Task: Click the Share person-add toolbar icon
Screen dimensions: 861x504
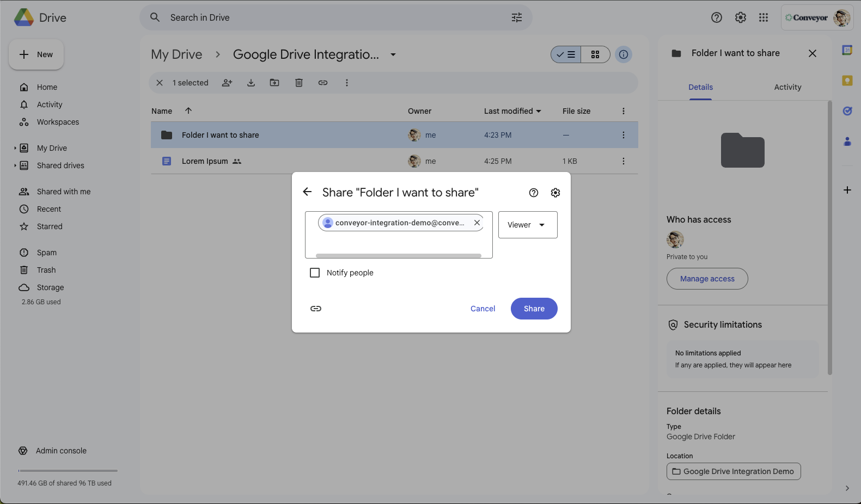Action: coord(227,83)
